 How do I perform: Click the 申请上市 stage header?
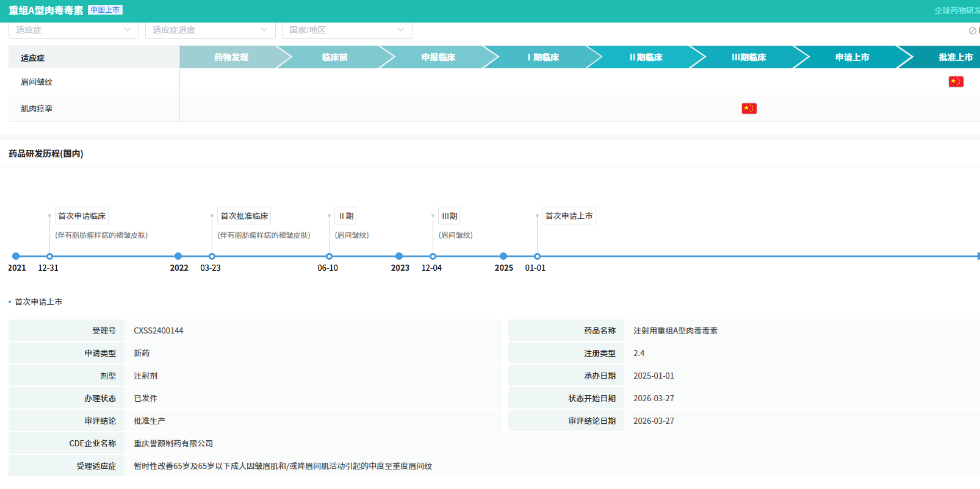(852, 57)
